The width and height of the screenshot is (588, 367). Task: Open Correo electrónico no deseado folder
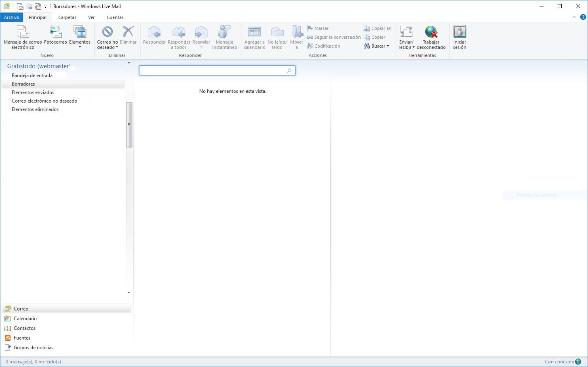point(44,101)
